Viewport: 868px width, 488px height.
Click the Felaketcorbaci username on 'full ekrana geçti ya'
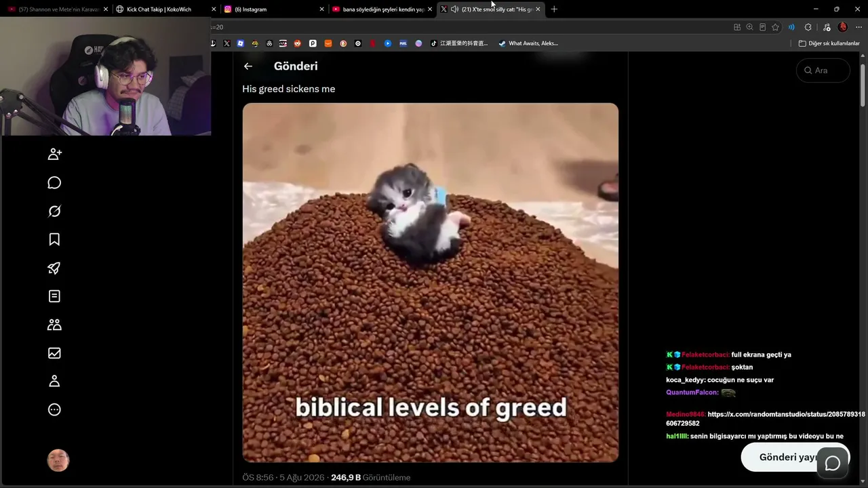coord(705,354)
